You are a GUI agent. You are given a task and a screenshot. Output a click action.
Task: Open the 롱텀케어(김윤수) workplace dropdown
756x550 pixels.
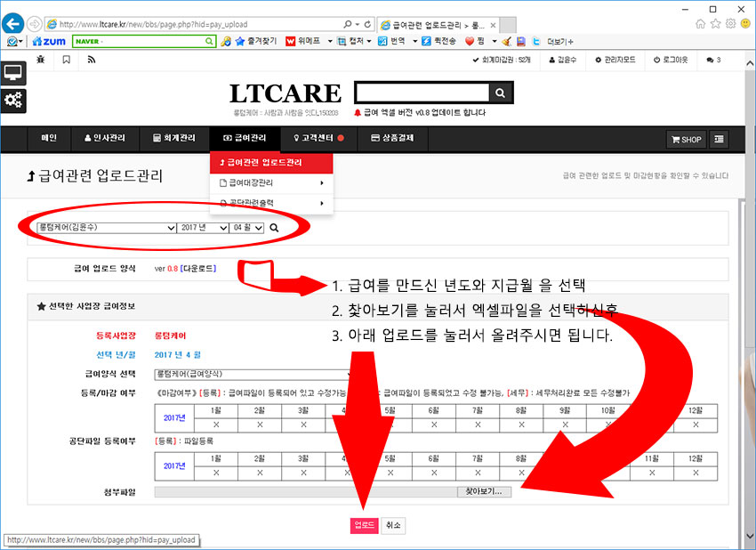106,228
